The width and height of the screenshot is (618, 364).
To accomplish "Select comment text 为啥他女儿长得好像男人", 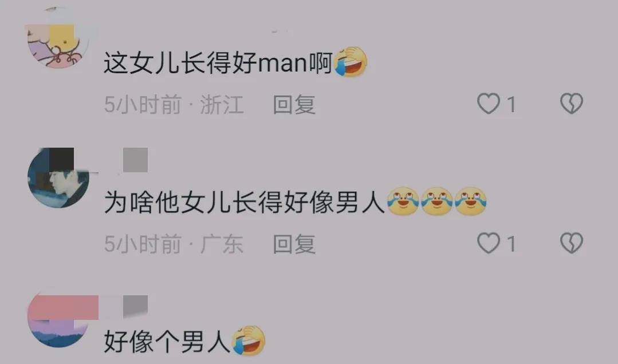I will coord(245,203).
